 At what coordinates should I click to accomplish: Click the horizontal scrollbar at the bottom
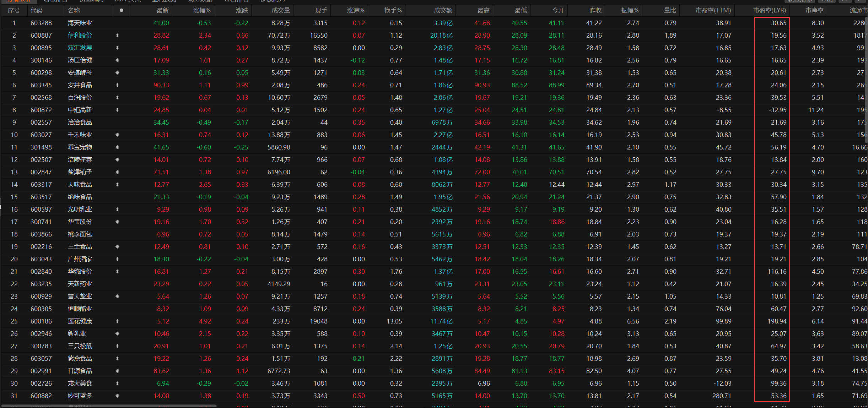click(108, 406)
